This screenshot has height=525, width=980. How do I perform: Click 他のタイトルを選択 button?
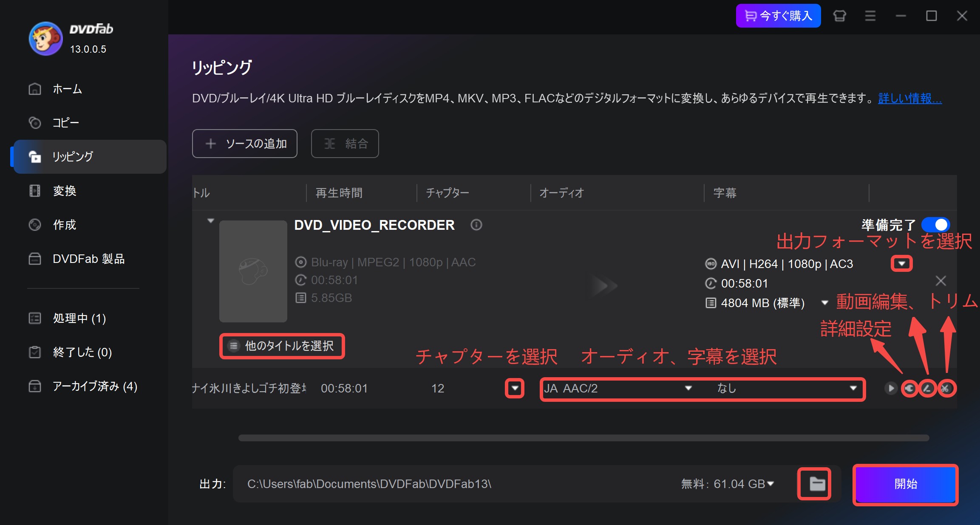[282, 346]
